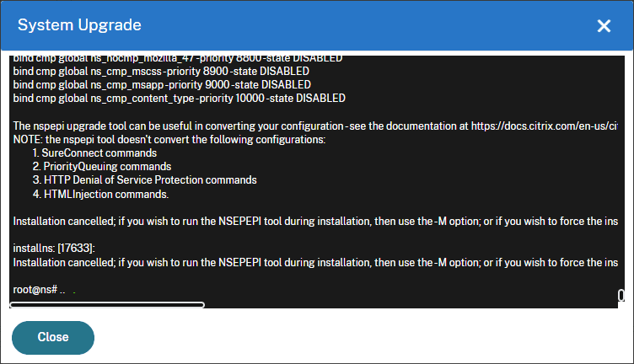634x364 pixels.
Task: Dismiss the System Upgrade dialog with the X icon
Action: [604, 26]
